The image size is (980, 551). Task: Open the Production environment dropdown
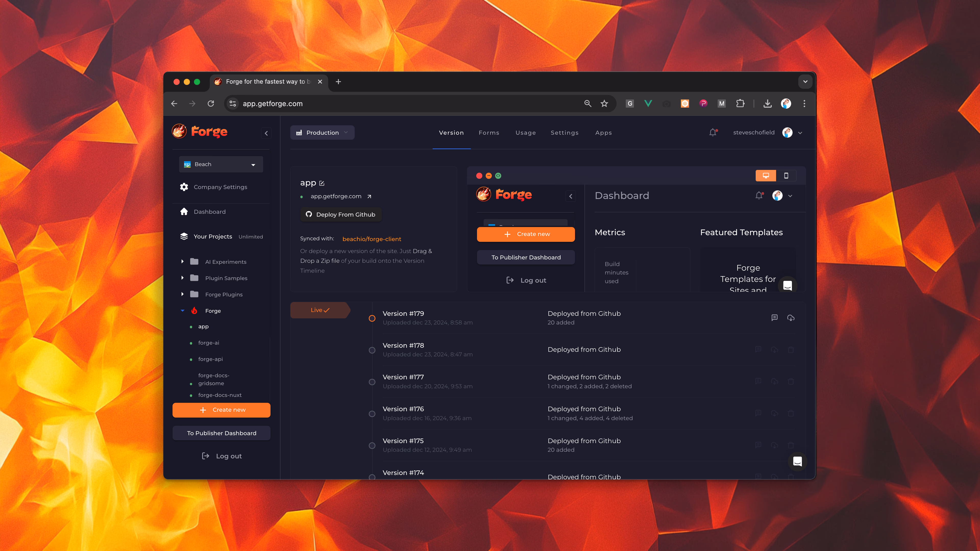pos(322,133)
